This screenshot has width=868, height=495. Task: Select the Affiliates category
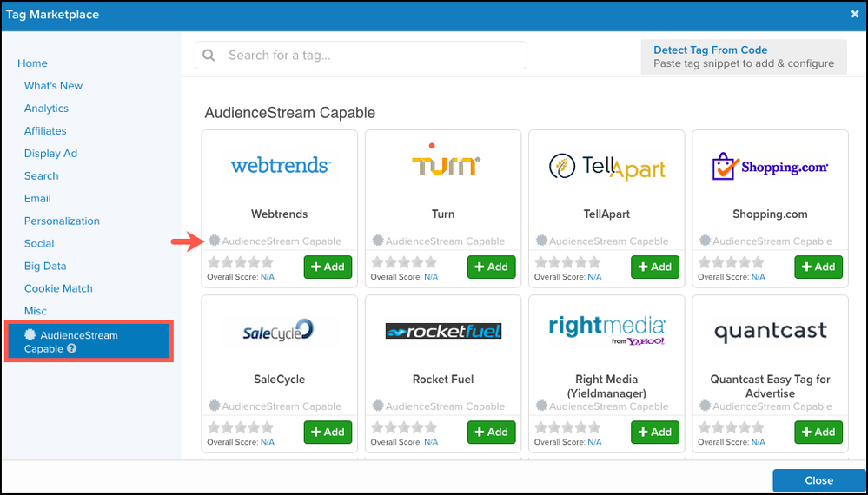[x=45, y=131]
